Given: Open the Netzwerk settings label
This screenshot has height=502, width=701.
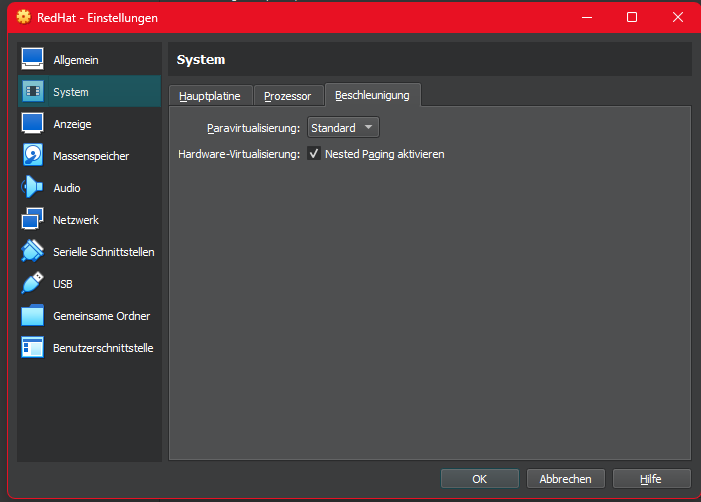Looking at the screenshot, I should 76,220.
